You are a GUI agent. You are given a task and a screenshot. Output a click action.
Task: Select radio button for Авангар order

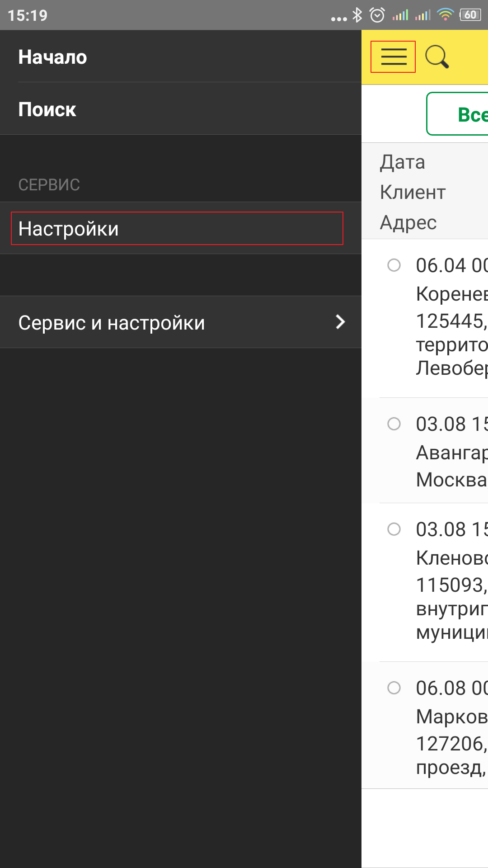pos(394,424)
